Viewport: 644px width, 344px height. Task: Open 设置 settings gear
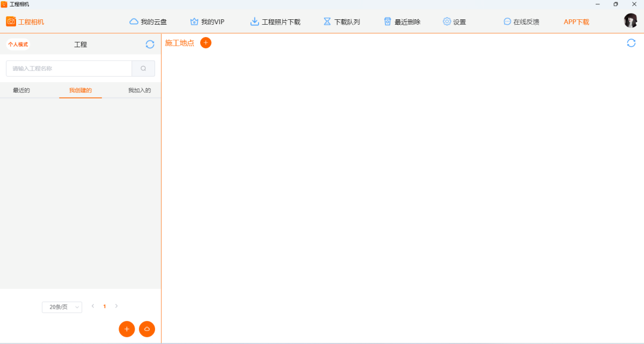(454, 22)
